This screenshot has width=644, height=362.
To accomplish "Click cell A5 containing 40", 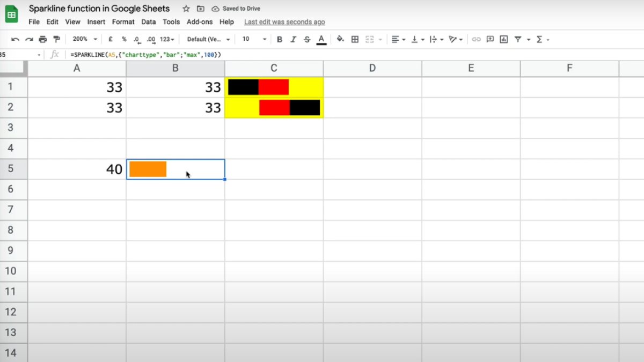I will [77, 169].
